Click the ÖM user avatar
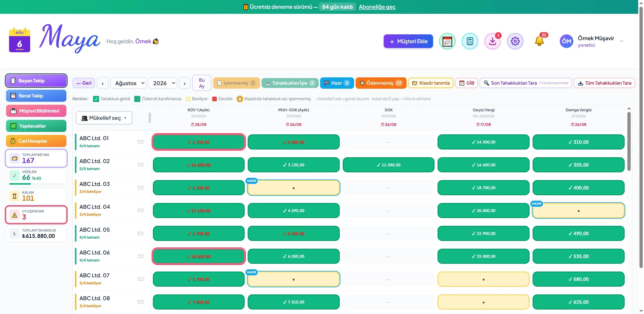This screenshot has width=644, height=314. (x=566, y=41)
